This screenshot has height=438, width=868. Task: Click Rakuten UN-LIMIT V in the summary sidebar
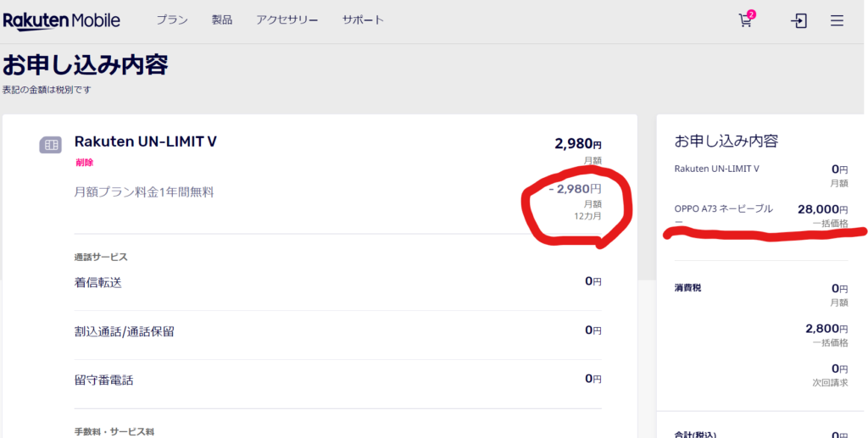717,169
